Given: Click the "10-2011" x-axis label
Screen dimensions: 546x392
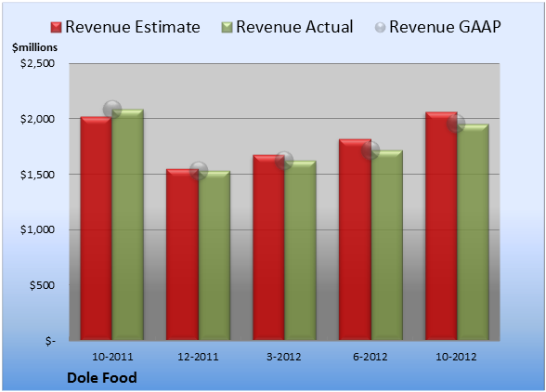Looking at the screenshot, I should pyautogui.click(x=112, y=357).
